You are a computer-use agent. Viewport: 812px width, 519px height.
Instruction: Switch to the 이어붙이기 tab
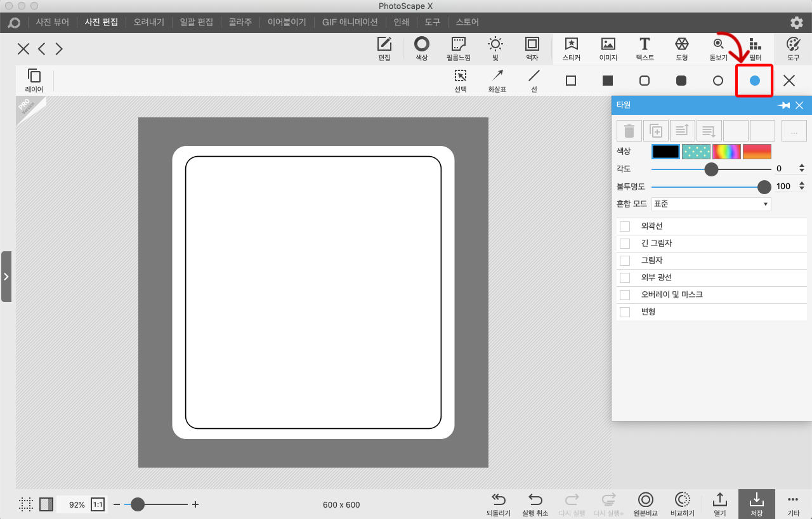[x=287, y=22]
